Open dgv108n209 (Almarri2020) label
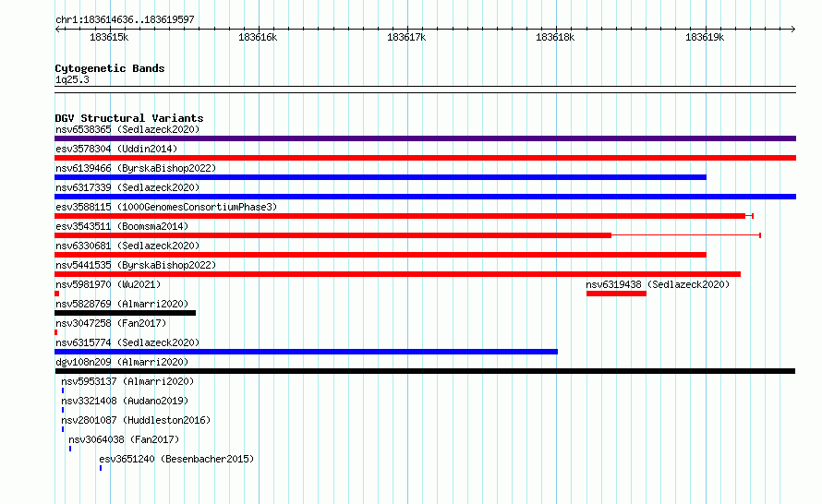 pos(122,362)
